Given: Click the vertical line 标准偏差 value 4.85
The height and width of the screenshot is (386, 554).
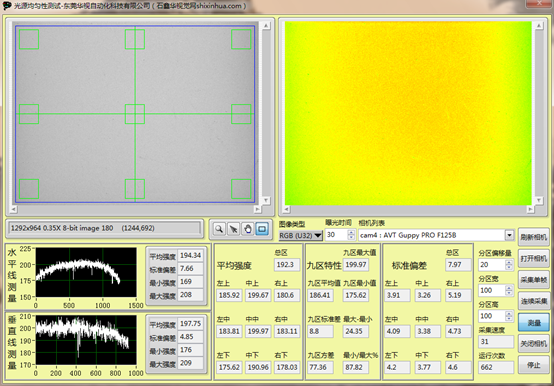Looking at the screenshot, I should 190,337.
